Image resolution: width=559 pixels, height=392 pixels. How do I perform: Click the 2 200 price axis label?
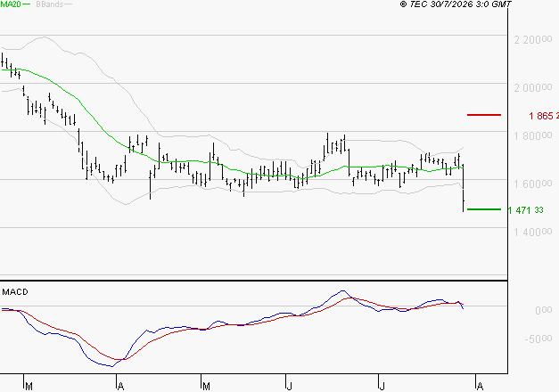(533, 39)
